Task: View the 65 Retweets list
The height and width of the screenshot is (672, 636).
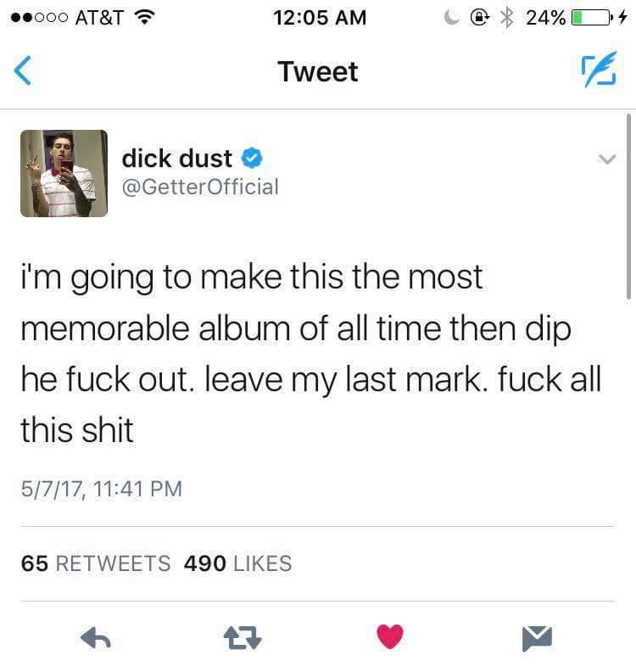Action: (96, 563)
